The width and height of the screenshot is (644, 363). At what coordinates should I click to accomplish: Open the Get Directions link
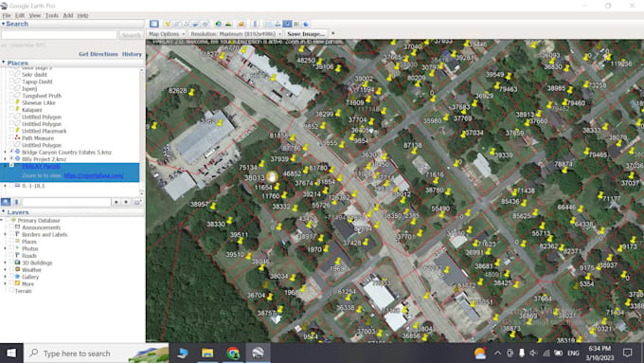(x=98, y=54)
